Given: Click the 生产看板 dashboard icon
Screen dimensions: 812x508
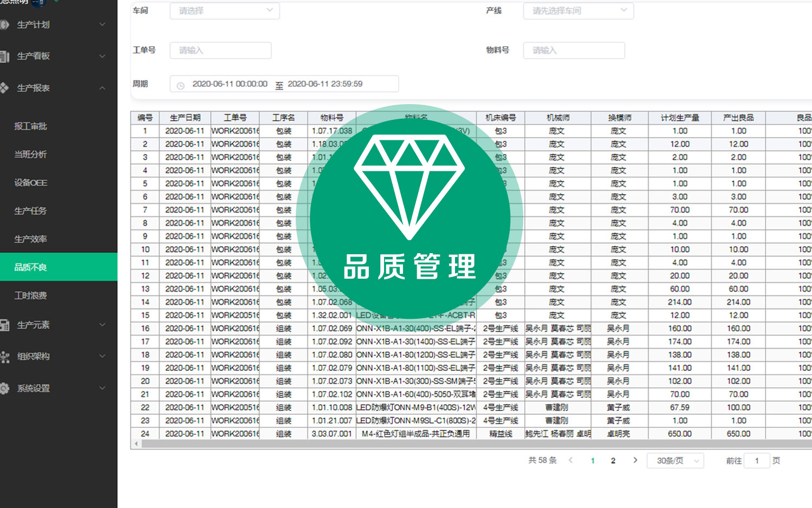Looking at the screenshot, I should coord(5,56).
